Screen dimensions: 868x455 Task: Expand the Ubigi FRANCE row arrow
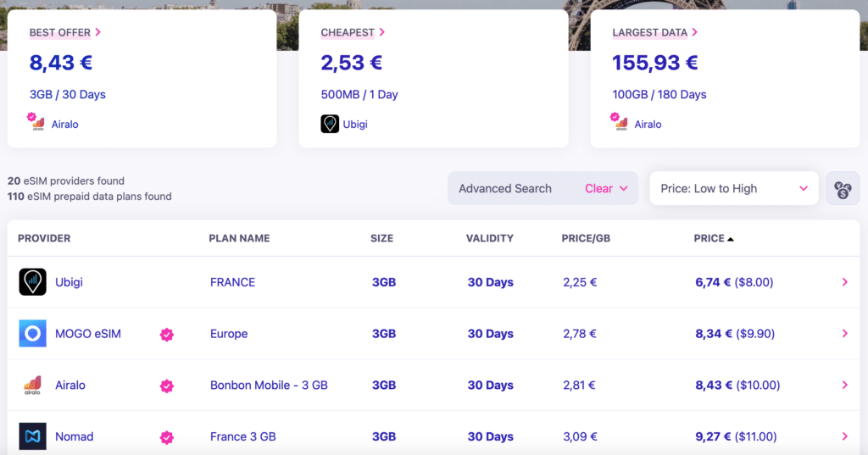pyautogui.click(x=844, y=282)
